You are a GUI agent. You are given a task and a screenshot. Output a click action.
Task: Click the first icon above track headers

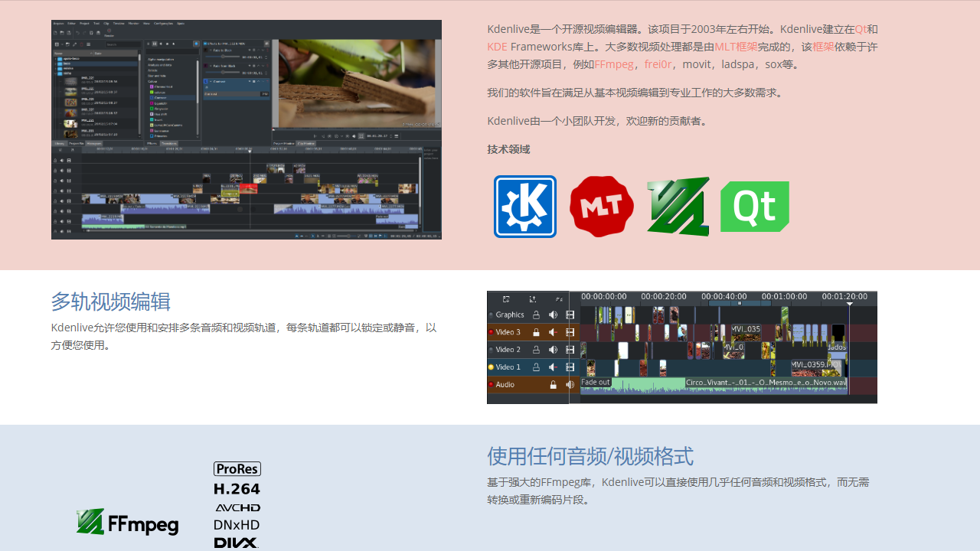point(506,299)
